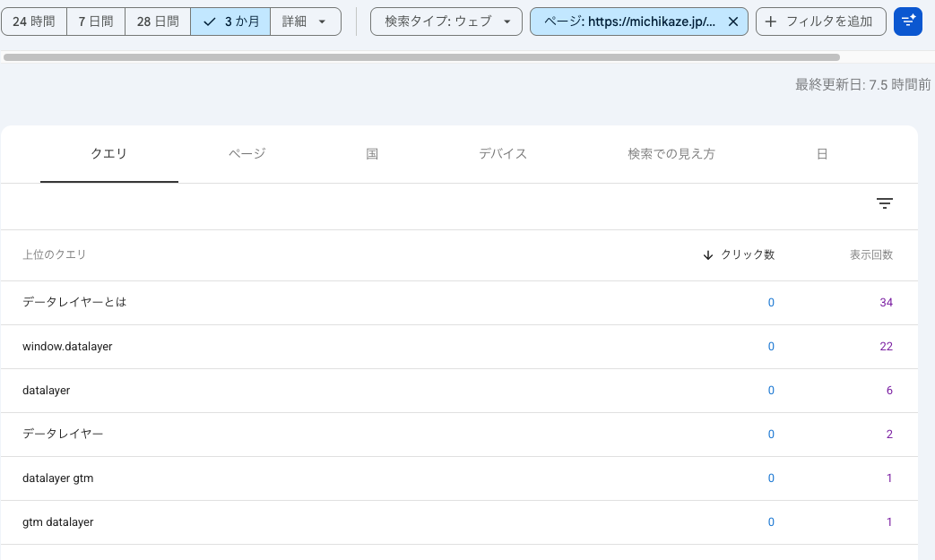Screen dimensions: 935x560
Task: Click the 最終更新日: 7.5 時間前 label
Action: [862, 84]
